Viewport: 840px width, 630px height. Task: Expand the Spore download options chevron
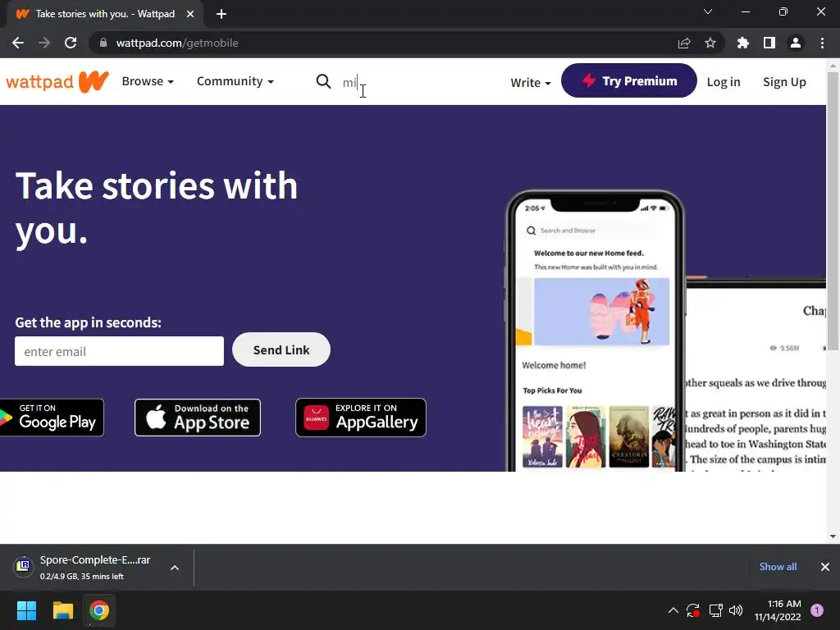pyautogui.click(x=175, y=568)
